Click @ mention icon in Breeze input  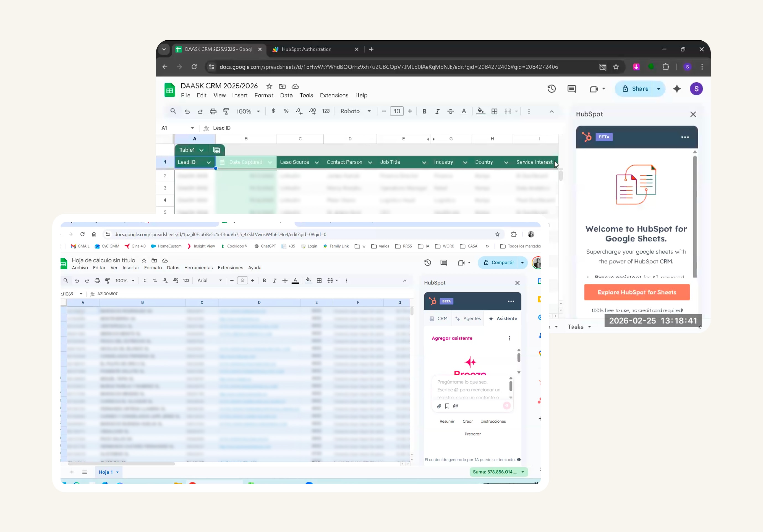(x=456, y=406)
